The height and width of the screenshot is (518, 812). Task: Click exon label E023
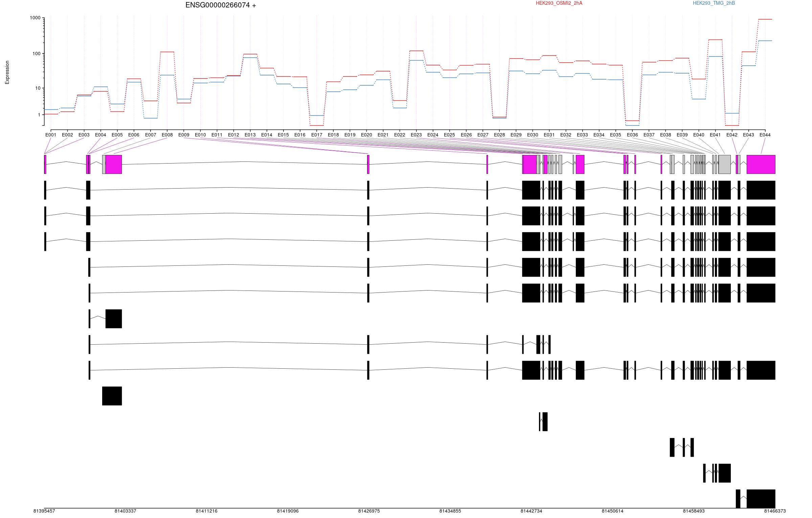[416, 135]
